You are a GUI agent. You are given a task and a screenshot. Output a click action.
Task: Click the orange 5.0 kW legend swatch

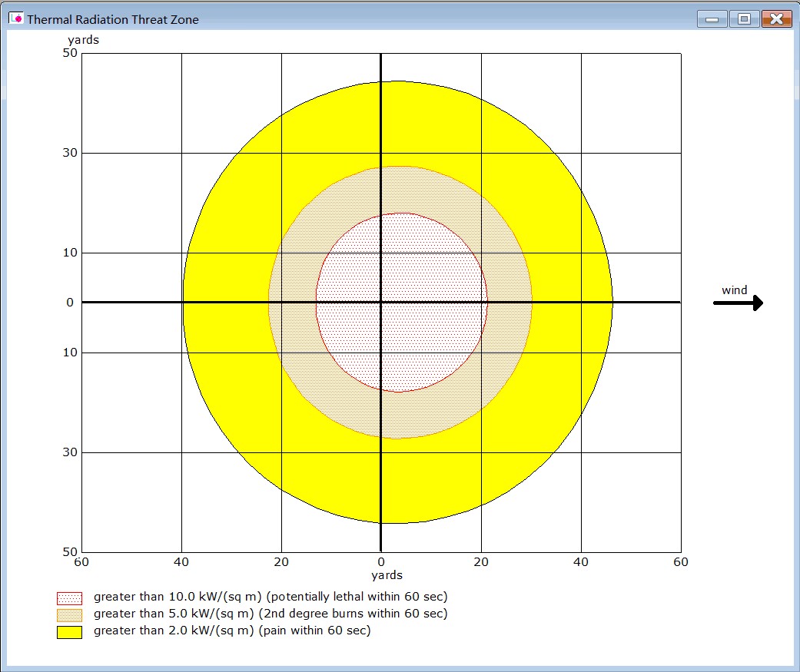69,615
